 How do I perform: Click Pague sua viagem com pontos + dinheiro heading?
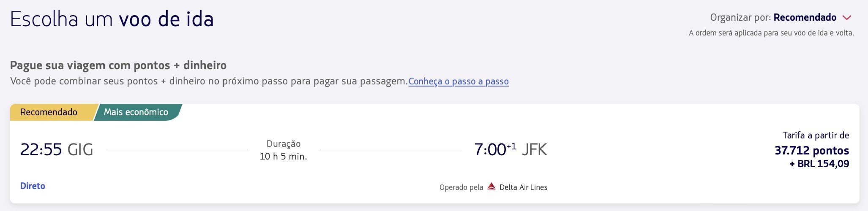[x=118, y=65]
